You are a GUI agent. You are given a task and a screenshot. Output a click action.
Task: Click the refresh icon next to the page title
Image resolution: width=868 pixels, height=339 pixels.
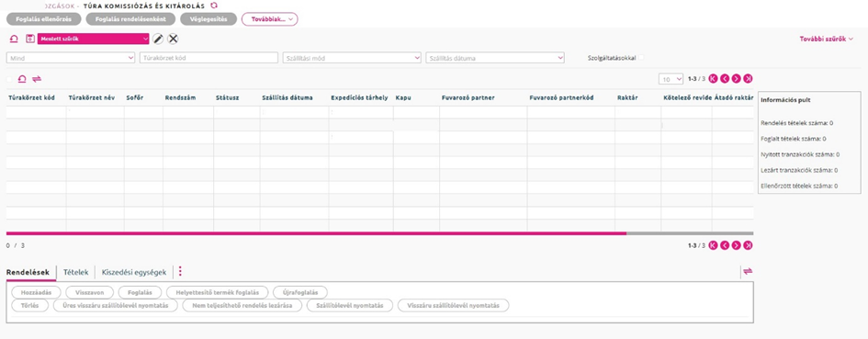(214, 6)
